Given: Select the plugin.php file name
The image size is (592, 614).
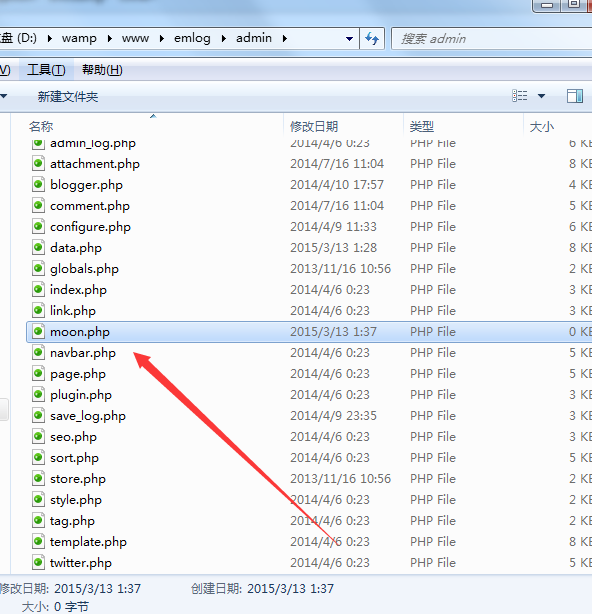Looking at the screenshot, I should [x=81, y=395].
